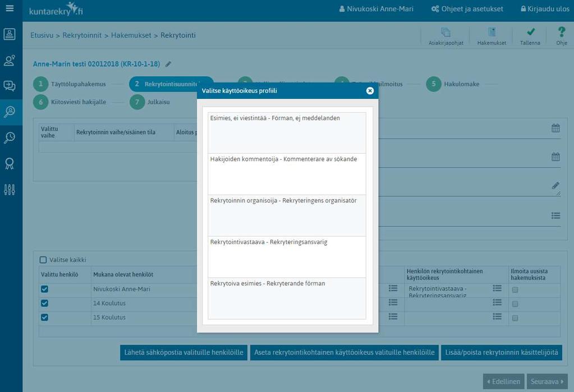Go to step 6 Kiitosviesti hakijalle
This screenshot has width=574, height=392.
pos(70,102)
